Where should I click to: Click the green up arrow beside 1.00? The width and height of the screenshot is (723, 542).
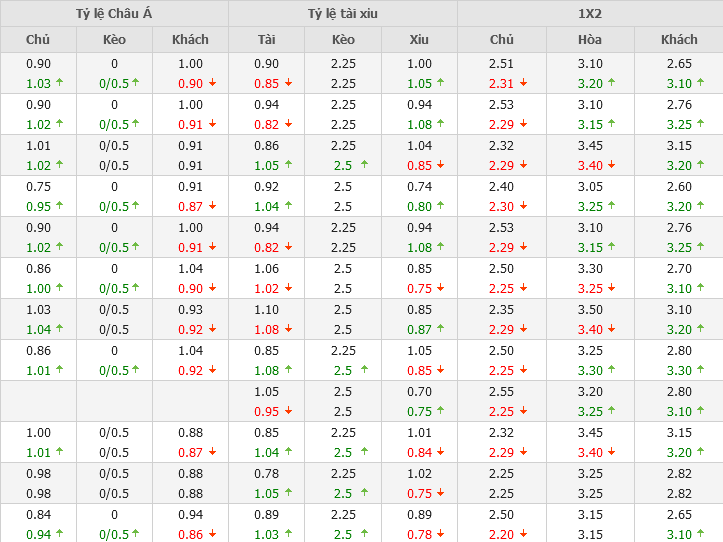point(59,288)
